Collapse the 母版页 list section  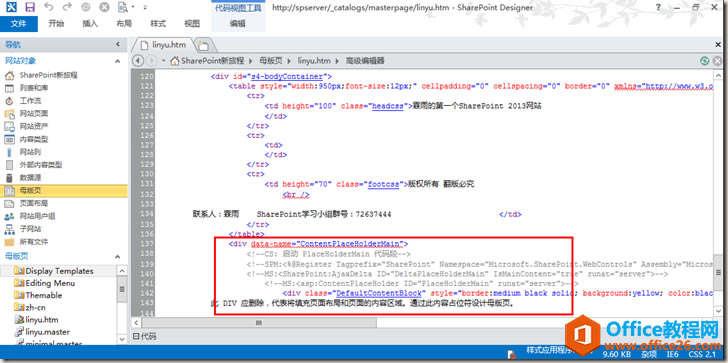click(x=117, y=257)
